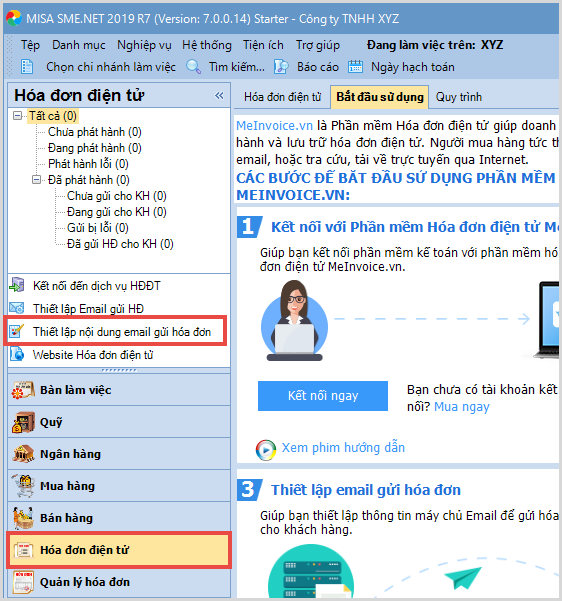Viewport: 562px width, 601px height.
Task: Click the Quản lý hóa đơn module icon
Action: pos(23,582)
